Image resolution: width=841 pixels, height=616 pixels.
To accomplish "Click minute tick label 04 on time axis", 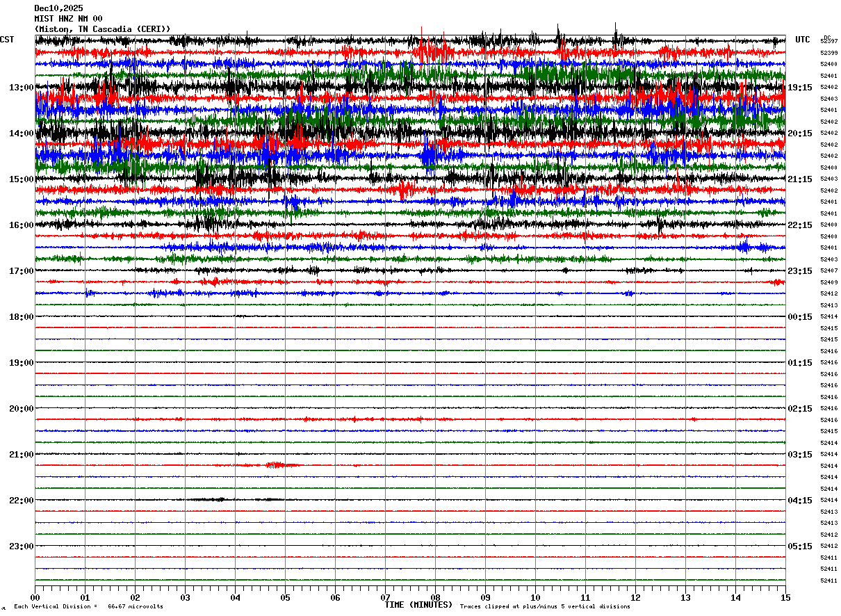I will click(235, 597).
